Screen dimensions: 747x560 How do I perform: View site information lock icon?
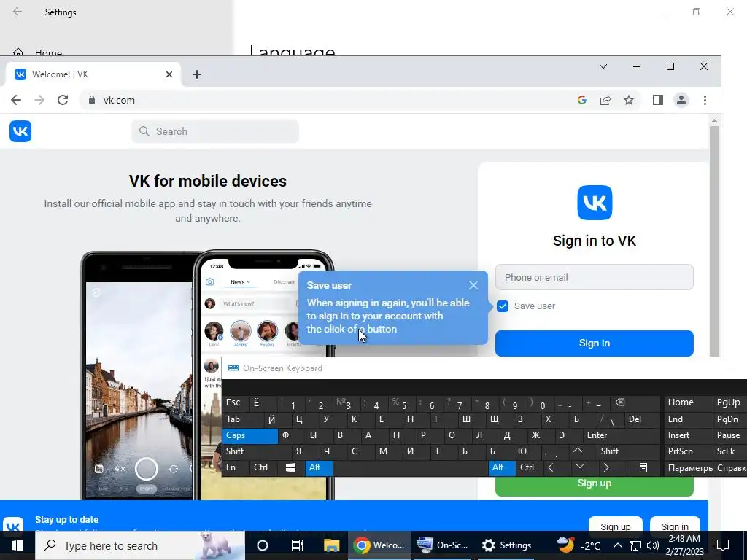(92, 100)
